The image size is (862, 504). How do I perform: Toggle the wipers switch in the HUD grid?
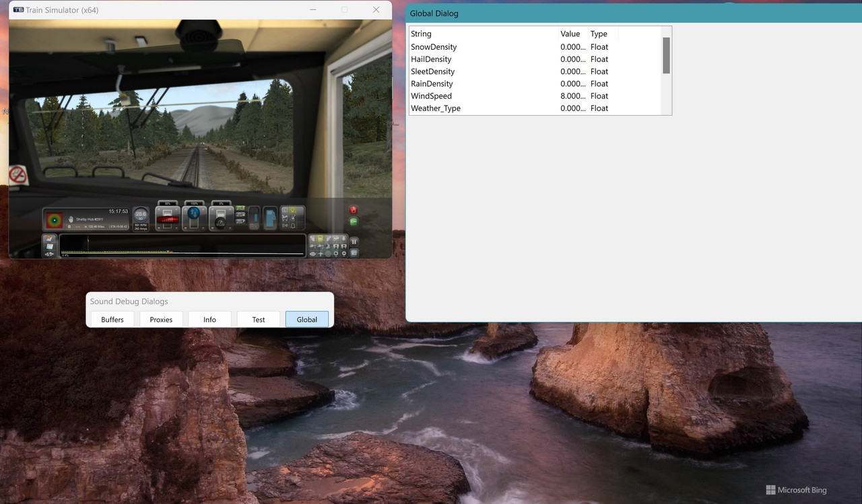click(285, 210)
